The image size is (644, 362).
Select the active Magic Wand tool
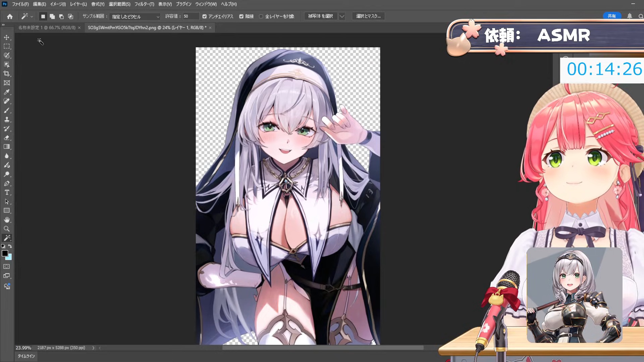pos(7,238)
